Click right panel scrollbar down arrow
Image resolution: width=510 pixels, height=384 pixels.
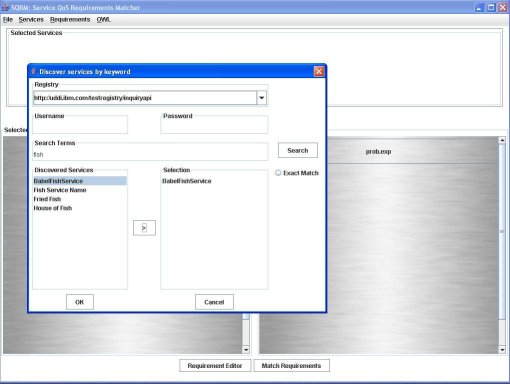coord(502,350)
